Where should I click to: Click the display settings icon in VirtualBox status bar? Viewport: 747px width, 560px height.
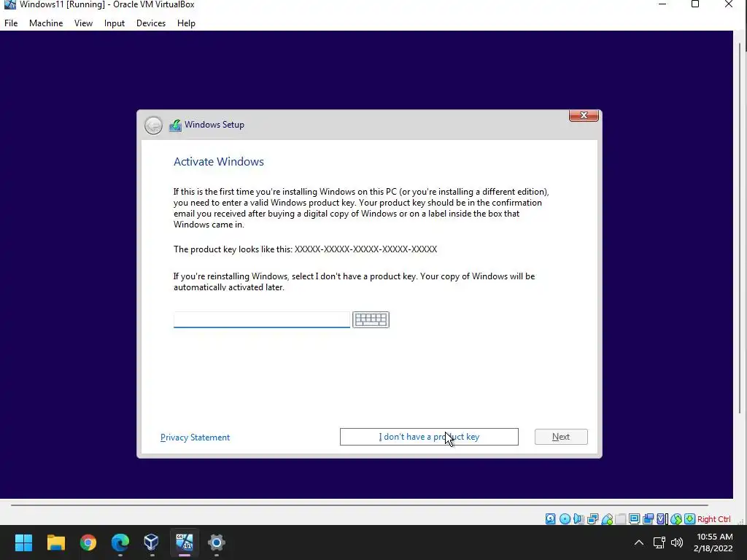tap(634, 518)
